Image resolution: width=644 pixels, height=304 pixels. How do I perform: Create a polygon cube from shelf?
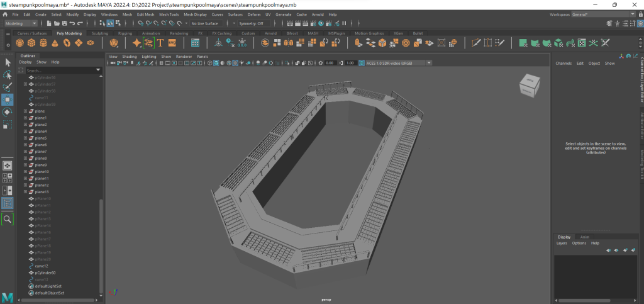(31, 43)
